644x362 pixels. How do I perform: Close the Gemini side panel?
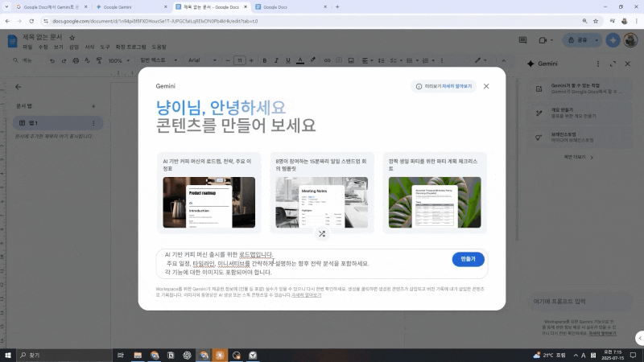click(628, 64)
